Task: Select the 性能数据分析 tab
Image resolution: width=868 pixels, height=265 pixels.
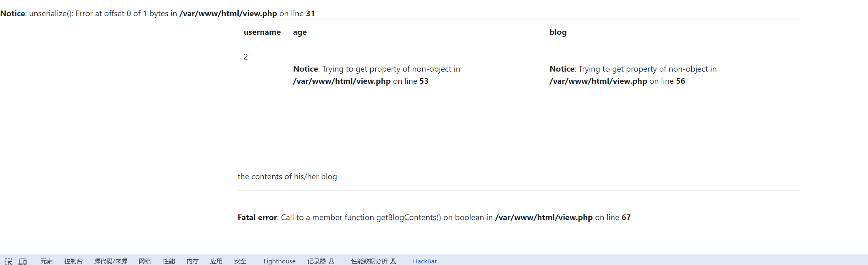Action: point(369,261)
